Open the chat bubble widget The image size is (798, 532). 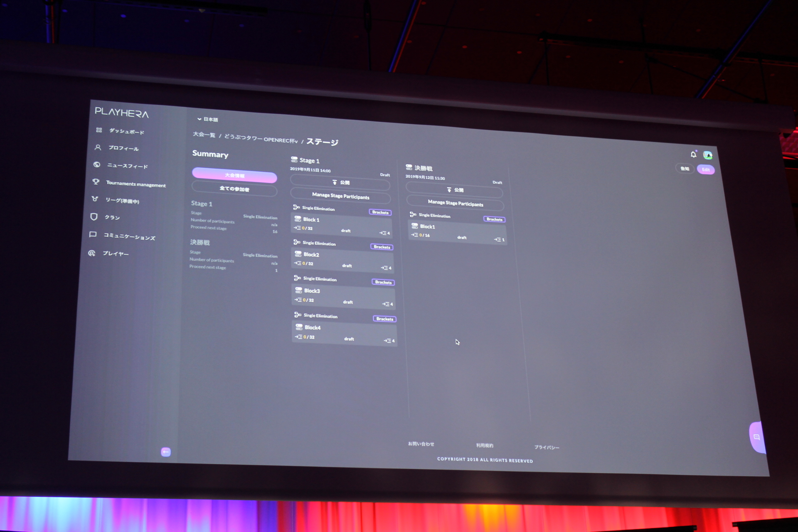pyautogui.click(x=757, y=437)
